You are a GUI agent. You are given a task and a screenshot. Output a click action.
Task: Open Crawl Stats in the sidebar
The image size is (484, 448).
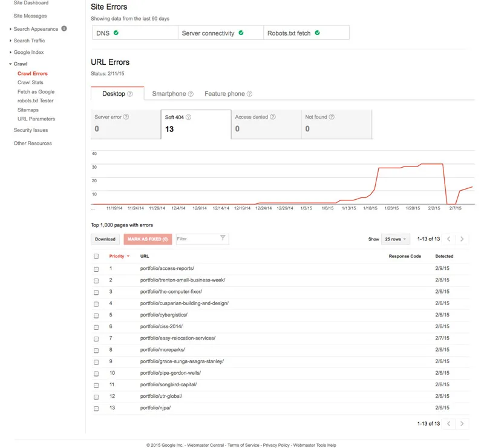tap(30, 82)
